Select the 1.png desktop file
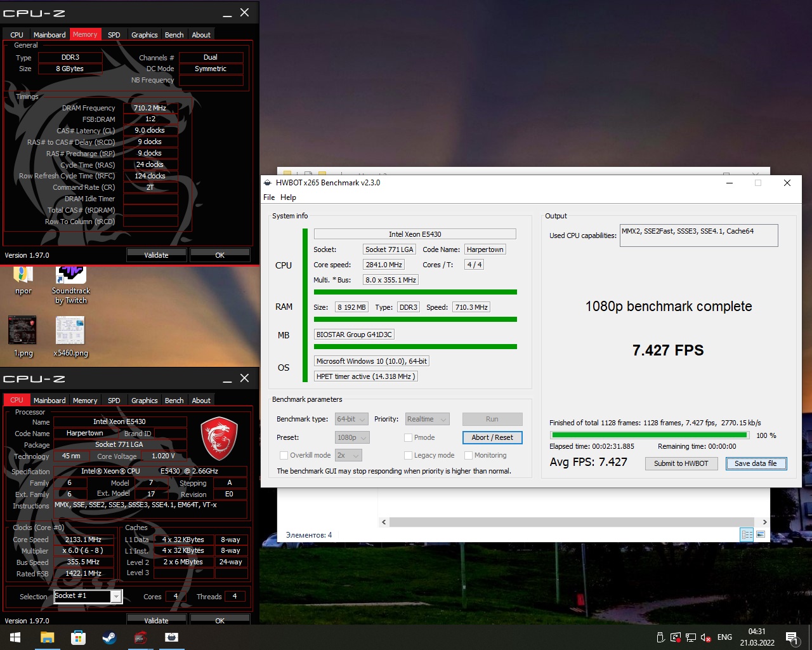Screen dimensions: 812x650 23,336
